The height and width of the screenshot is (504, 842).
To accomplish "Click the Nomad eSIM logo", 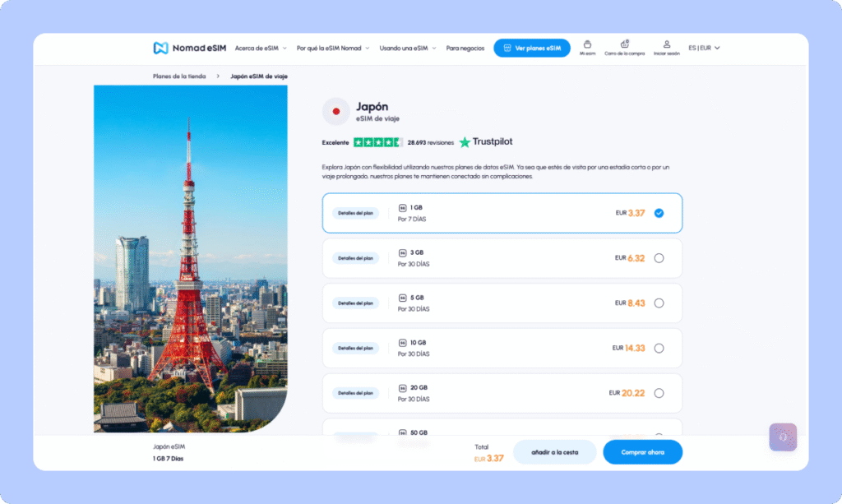I will coord(188,48).
